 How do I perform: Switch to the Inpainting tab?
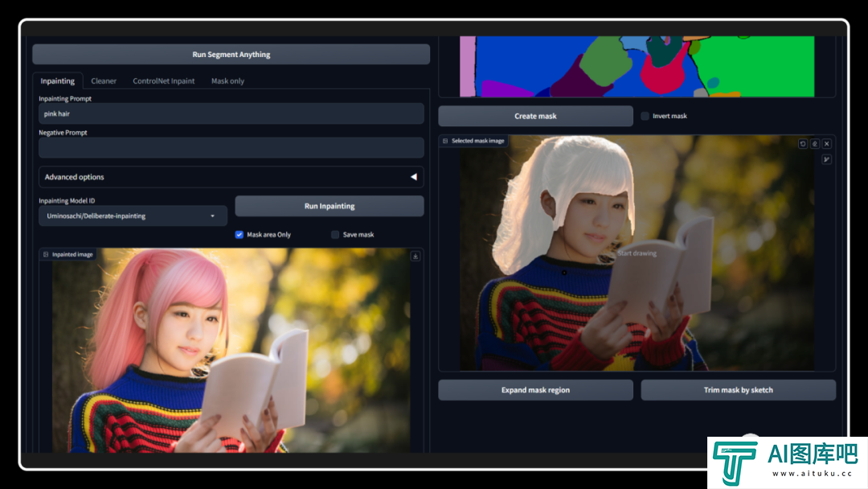click(58, 81)
